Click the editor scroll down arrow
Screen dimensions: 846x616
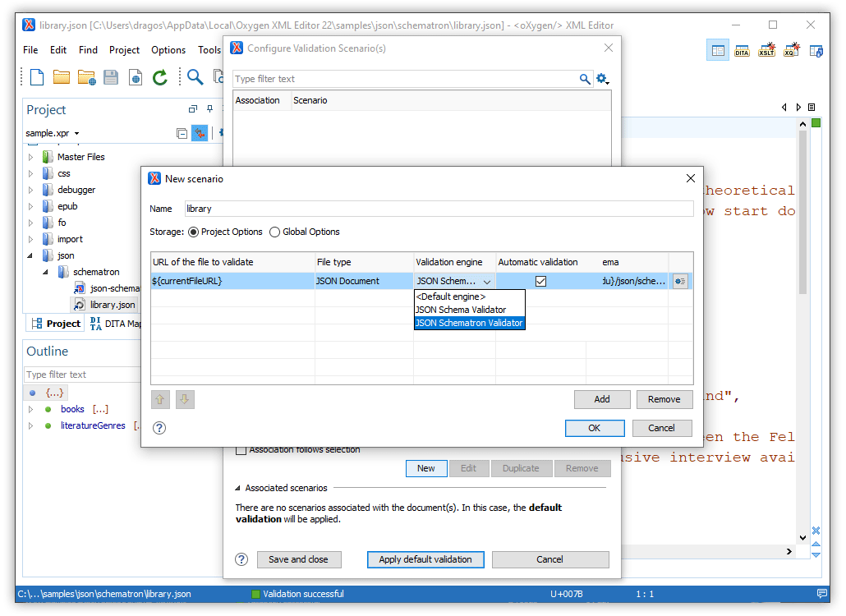pos(802,537)
